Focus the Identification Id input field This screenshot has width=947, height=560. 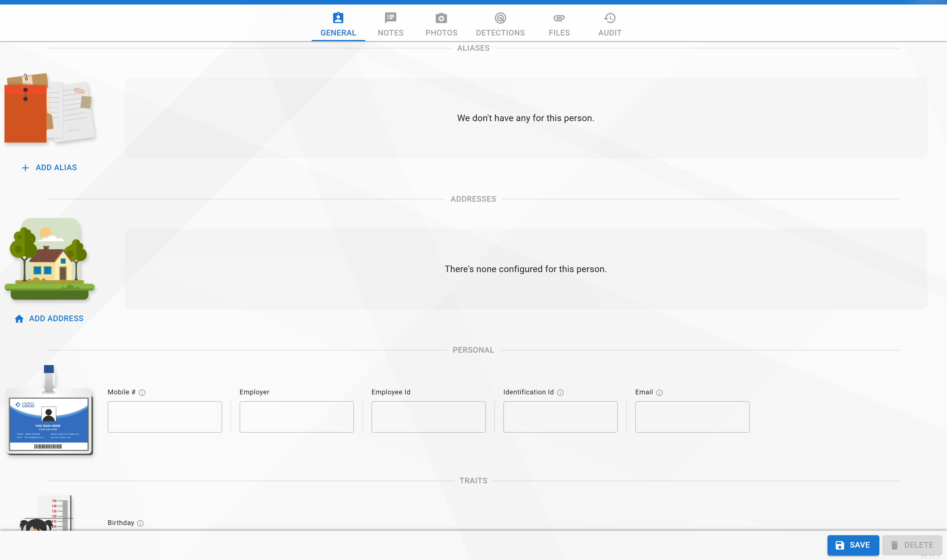(560, 417)
